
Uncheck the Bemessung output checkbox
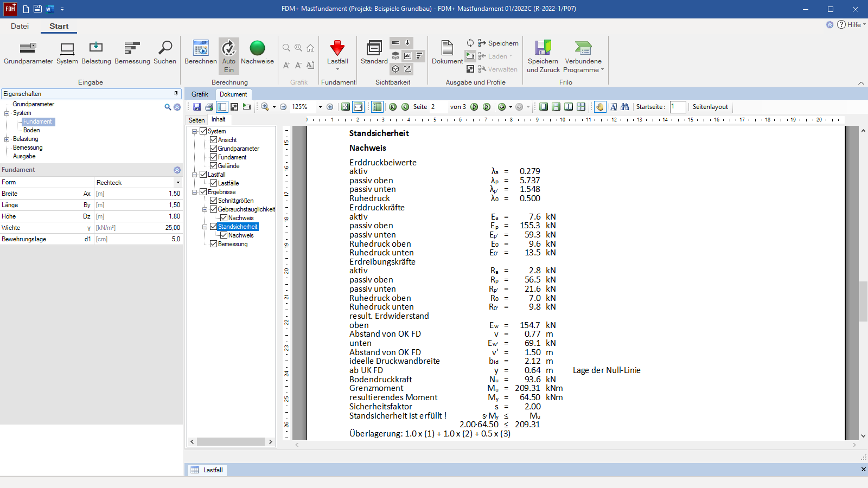pos(214,244)
